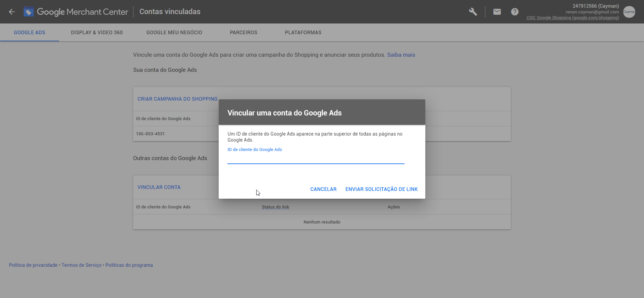The height and width of the screenshot is (298, 644).
Task: Switch to the Google Ads tab
Action: [30, 33]
